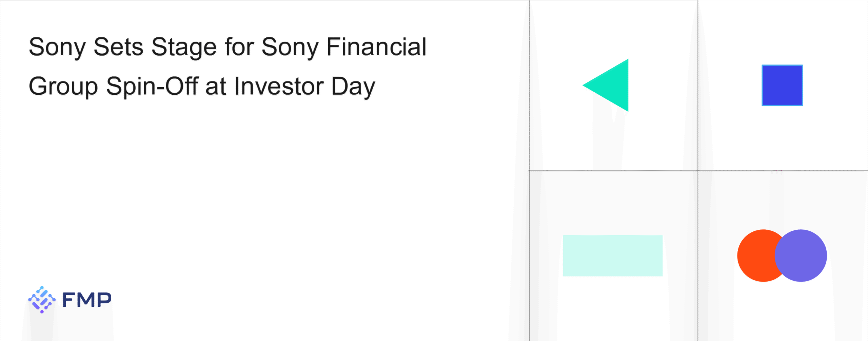Click the word 'Stage' in the headline

coord(184,48)
